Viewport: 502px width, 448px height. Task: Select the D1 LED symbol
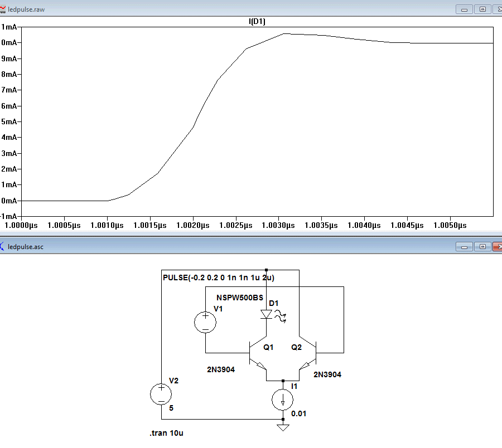click(267, 314)
